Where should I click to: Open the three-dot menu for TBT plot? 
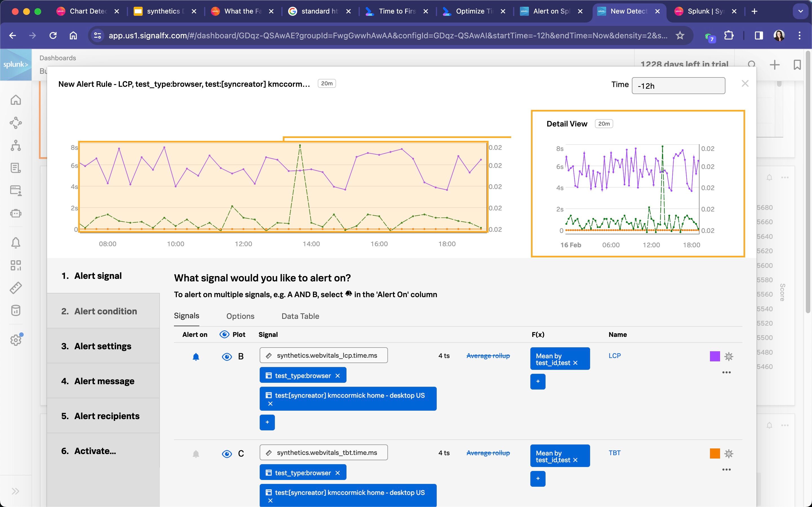pyautogui.click(x=727, y=470)
